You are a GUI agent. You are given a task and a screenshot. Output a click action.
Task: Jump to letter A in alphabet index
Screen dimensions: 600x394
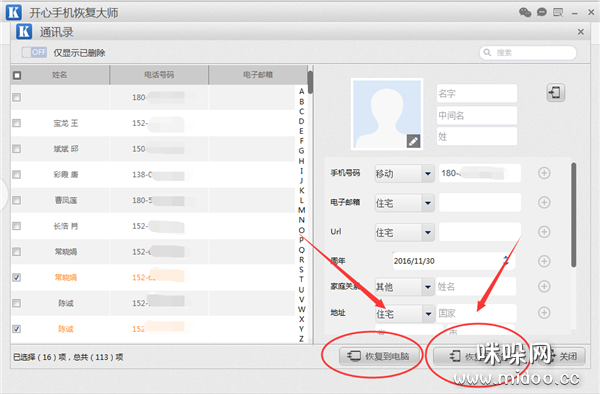click(x=302, y=91)
